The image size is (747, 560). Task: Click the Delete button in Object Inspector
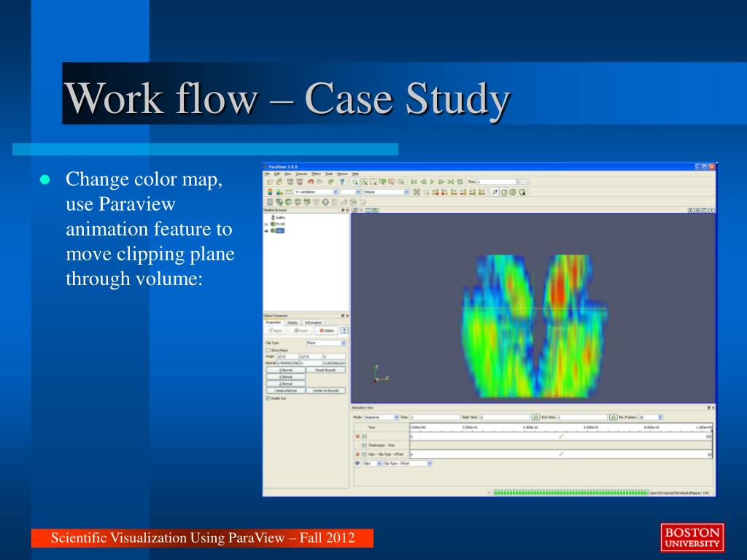326,330
